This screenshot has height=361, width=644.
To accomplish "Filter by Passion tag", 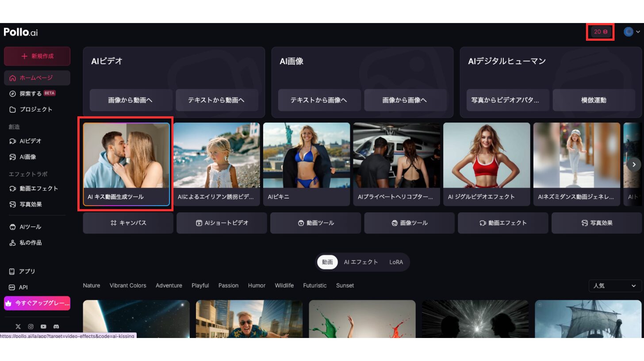I will click(228, 285).
